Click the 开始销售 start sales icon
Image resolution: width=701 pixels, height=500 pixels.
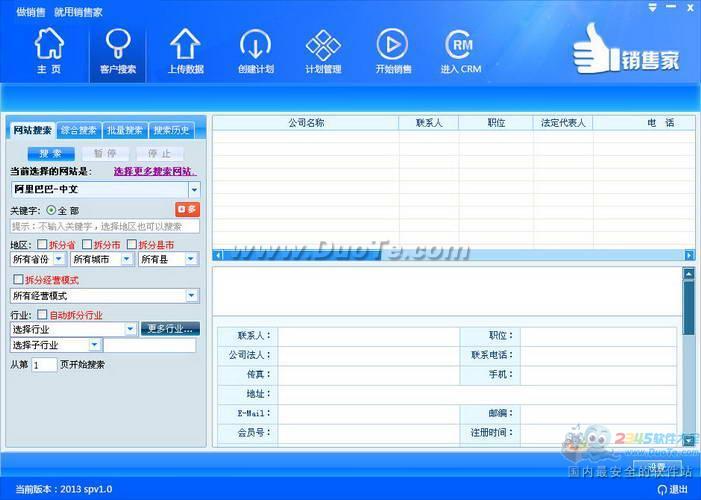pos(393,50)
